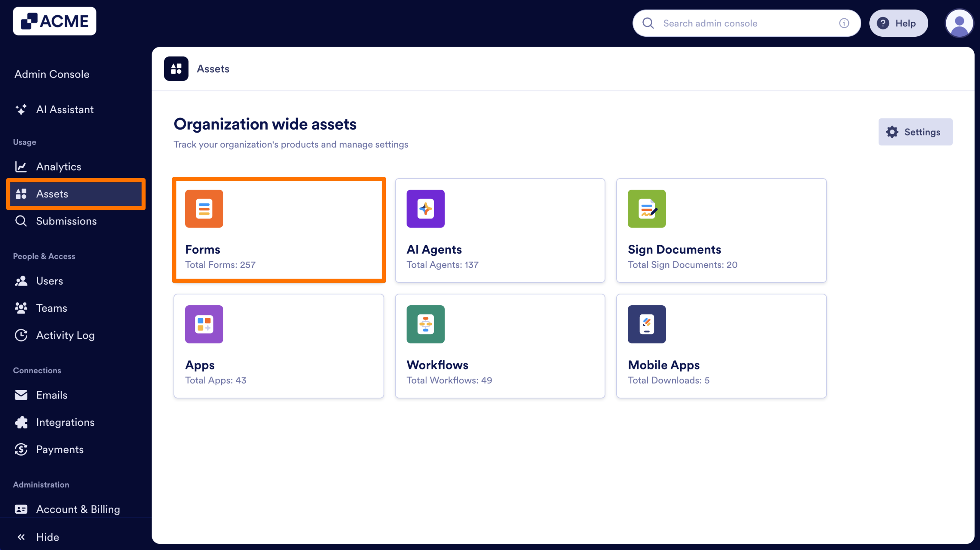
Task: Select the Payments dollar icon
Action: pos(21,449)
